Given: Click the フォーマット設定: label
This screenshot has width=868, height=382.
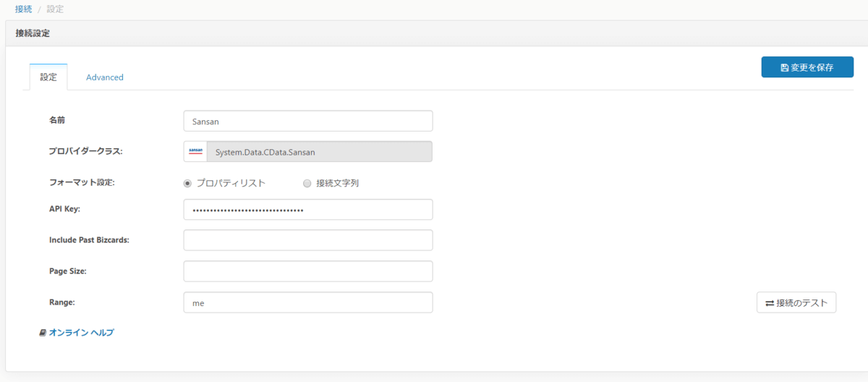Looking at the screenshot, I should pyautogui.click(x=82, y=182).
